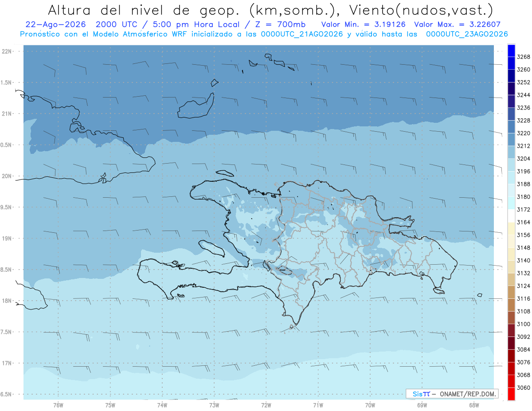Click the '75W' longitude axis label
The height and width of the screenshot is (411, 532).
(110, 405)
